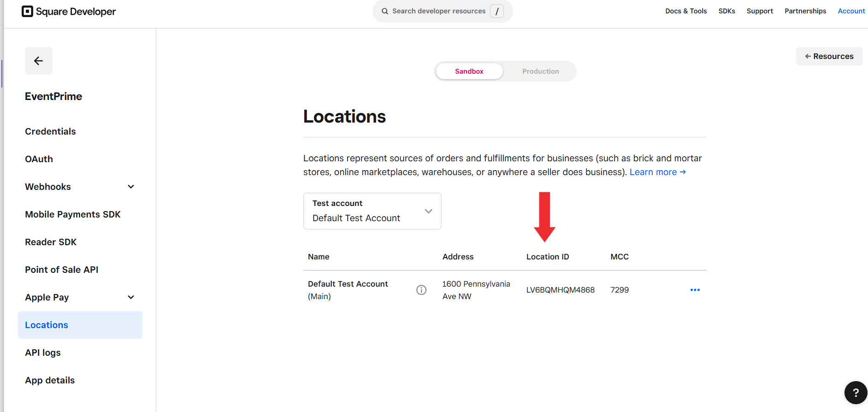Click the Resources button
The image size is (868, 412).
tap(829, 56)
